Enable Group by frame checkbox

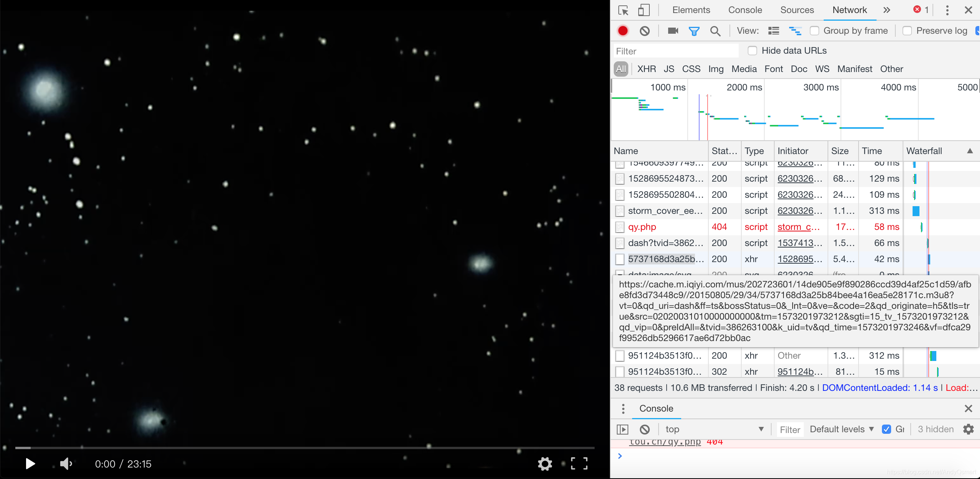click(814, 31)
